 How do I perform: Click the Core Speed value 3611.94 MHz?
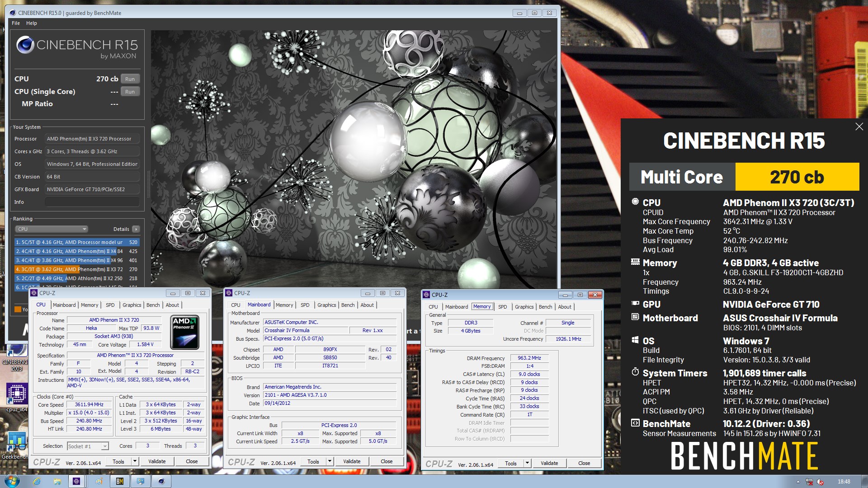[89, 404]
